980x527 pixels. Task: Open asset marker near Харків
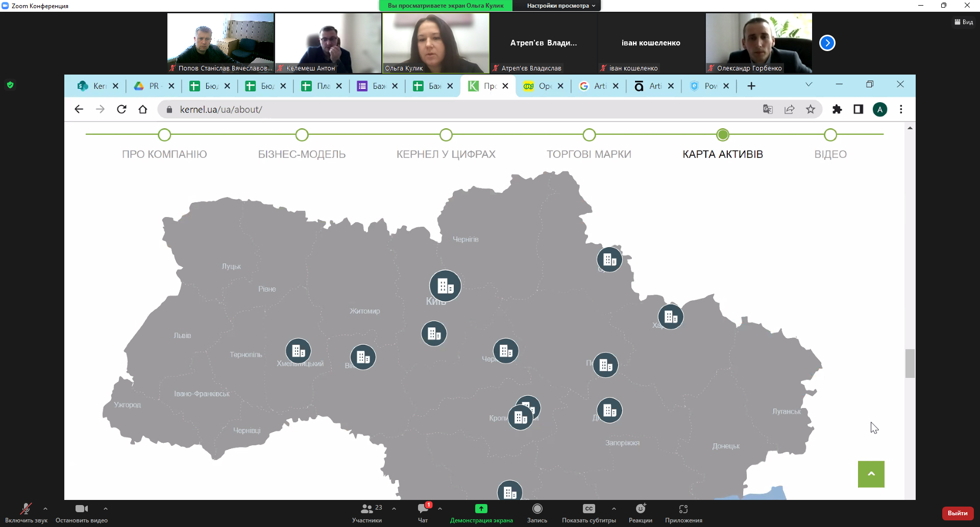[671, 317]
